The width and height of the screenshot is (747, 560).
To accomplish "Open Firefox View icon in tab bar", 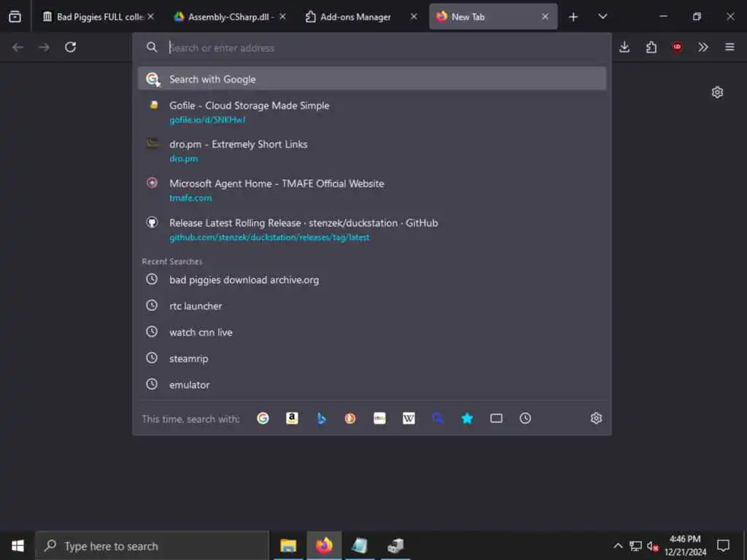I will tap(15, 17).
